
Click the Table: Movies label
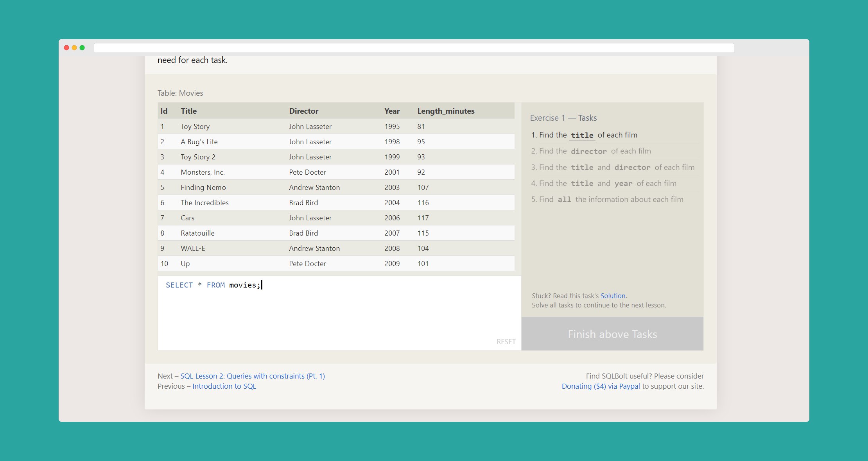(x=180, y=93)
